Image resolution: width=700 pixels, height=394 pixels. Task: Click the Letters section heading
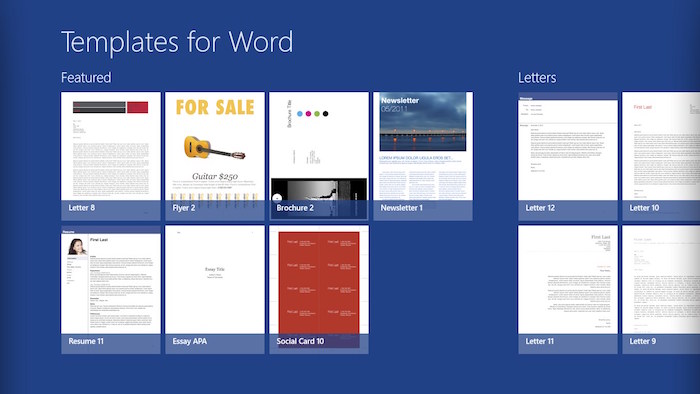(x=537, y=78)
